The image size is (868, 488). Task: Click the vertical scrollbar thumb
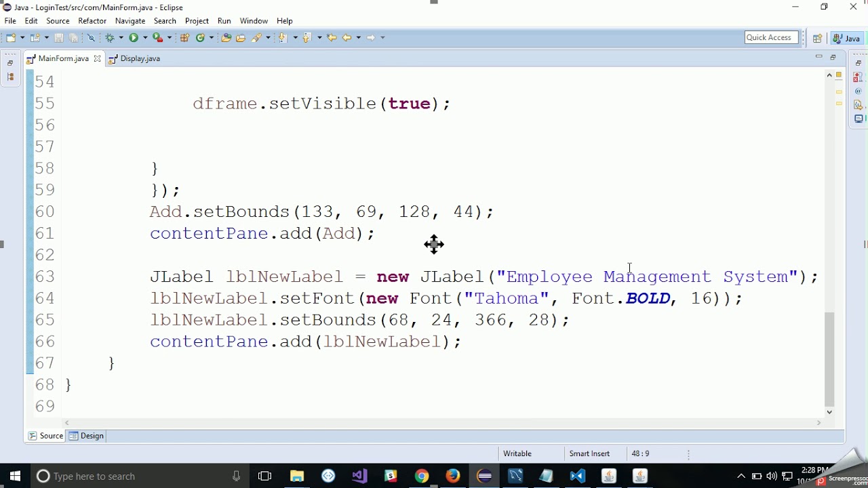(x=829, y=359)
